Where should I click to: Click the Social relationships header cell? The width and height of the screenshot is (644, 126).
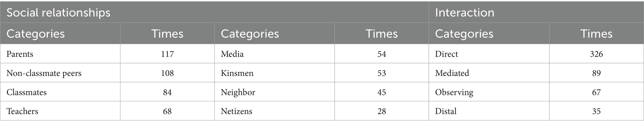click(58, 12)
